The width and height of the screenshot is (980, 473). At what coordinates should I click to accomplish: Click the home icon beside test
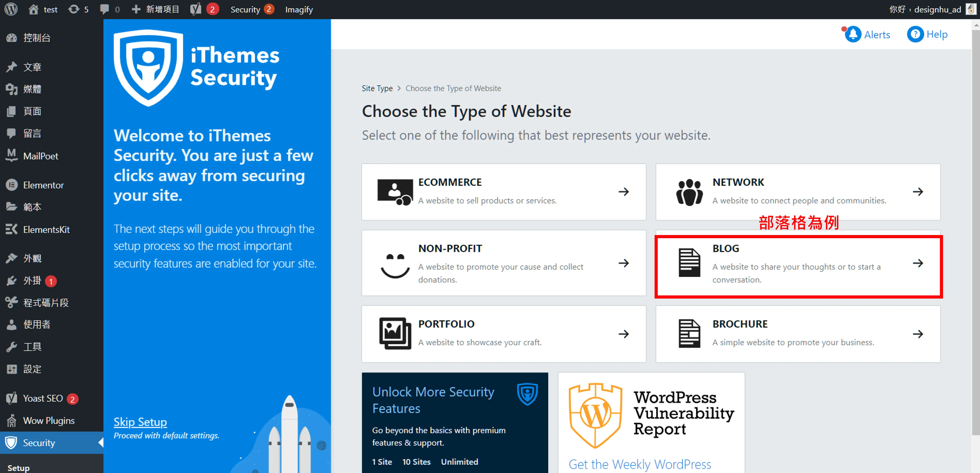pos(33,9)
